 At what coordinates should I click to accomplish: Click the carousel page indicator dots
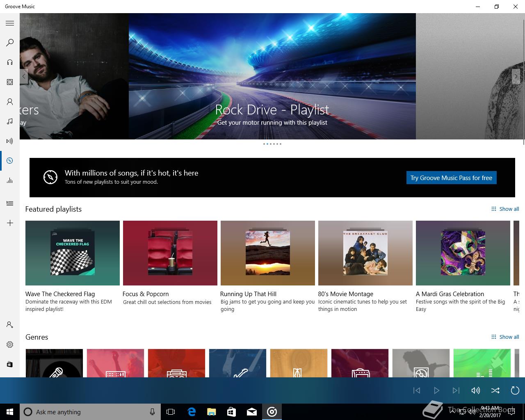pos(272,144)
